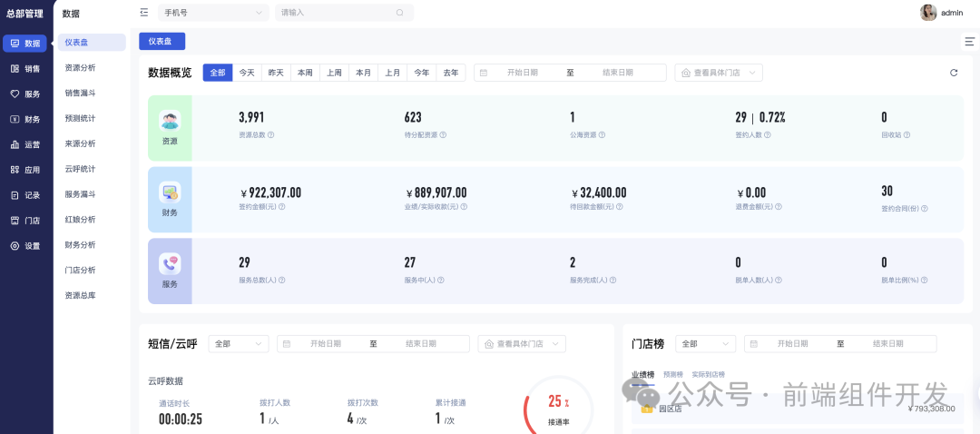Open the 销售 section in main sidebar
This screenshot has width=980, height=434.
click(x=25, y=69)
